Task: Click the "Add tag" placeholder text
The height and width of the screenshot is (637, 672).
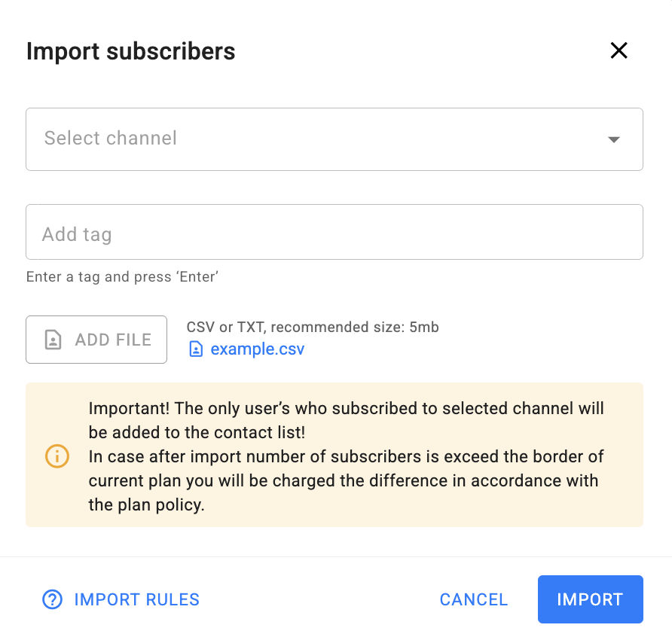Action: 77,234
